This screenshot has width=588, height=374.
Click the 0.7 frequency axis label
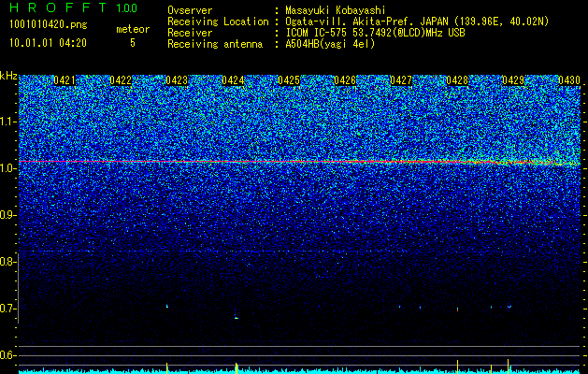[7, 309]
